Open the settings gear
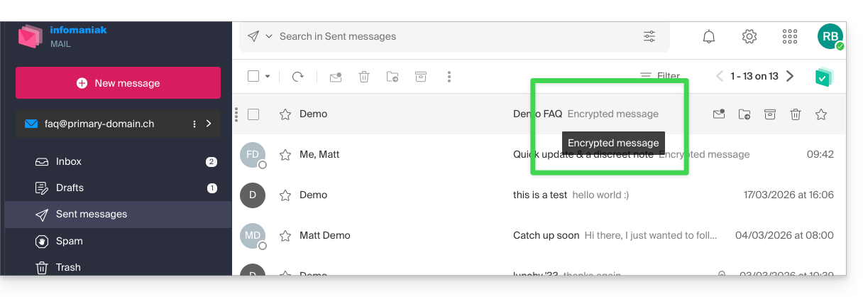The width and height of the screenshot is (868, 297). 749,36
